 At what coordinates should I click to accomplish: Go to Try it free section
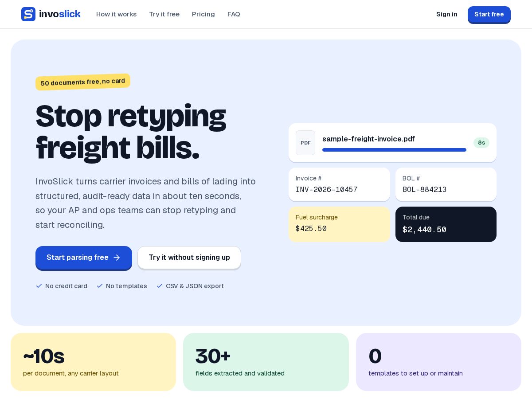(164, 14)
